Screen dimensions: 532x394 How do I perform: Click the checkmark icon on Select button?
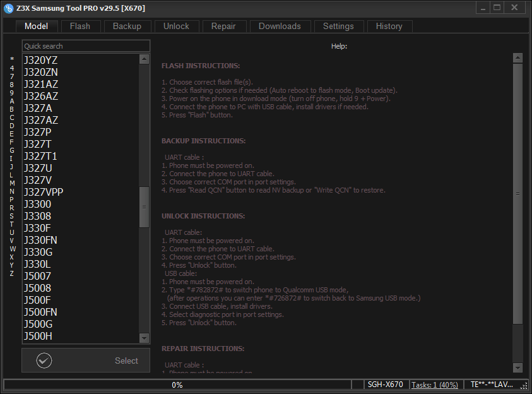[x=44, y=361]
